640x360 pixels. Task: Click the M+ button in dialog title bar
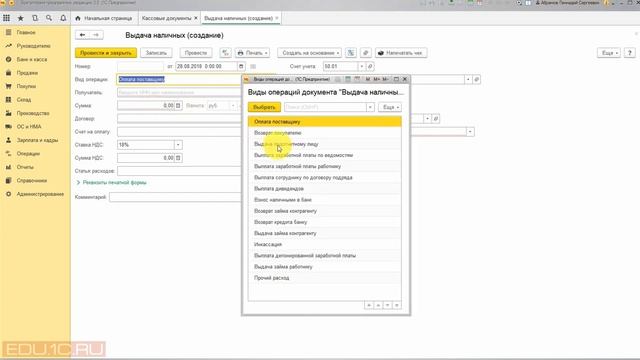tap(376, 79)
